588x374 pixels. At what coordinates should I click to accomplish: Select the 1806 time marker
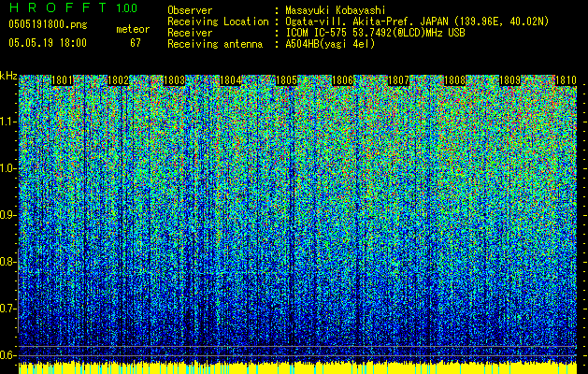pyautogui.click(x=343, y=80)
